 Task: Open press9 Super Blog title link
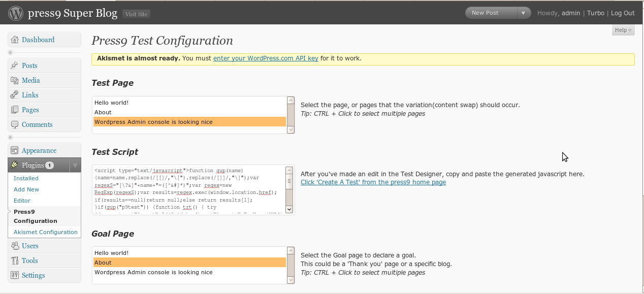[73, 13]
